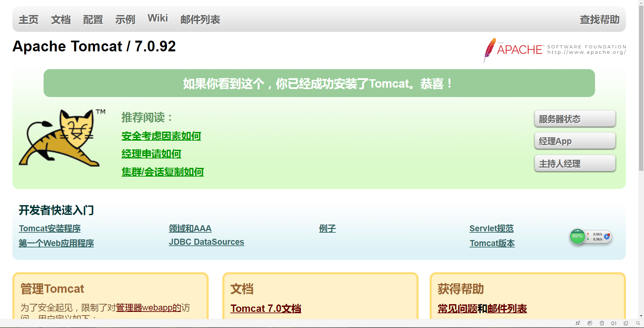Click the trash bin icon in status bar
This screenshot has height=328, width=644.
[602, 323]
